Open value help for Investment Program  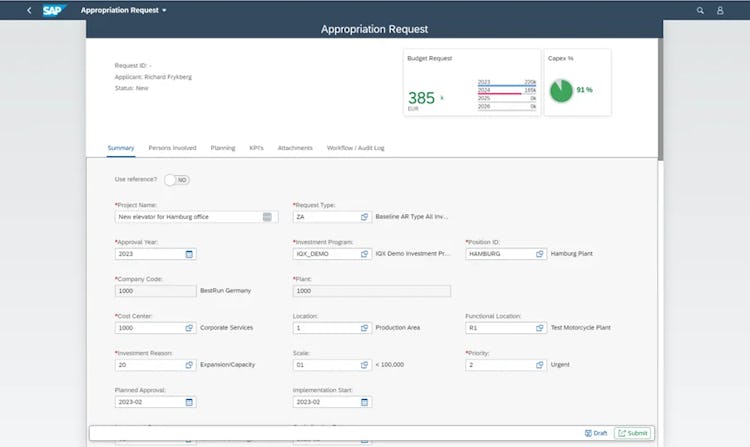click(x=364, y=254)
